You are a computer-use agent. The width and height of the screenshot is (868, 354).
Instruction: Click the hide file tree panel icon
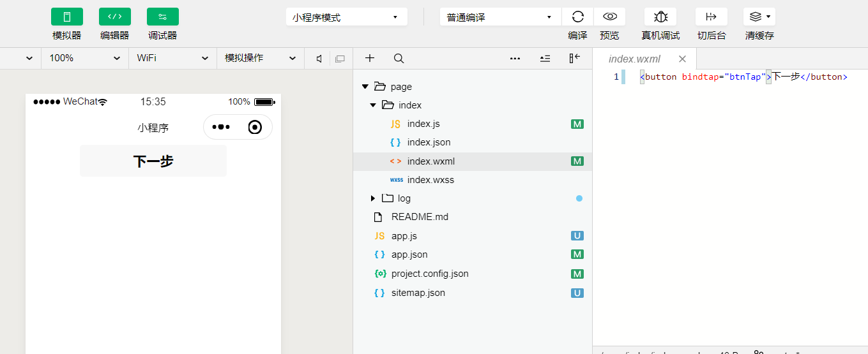574,58
